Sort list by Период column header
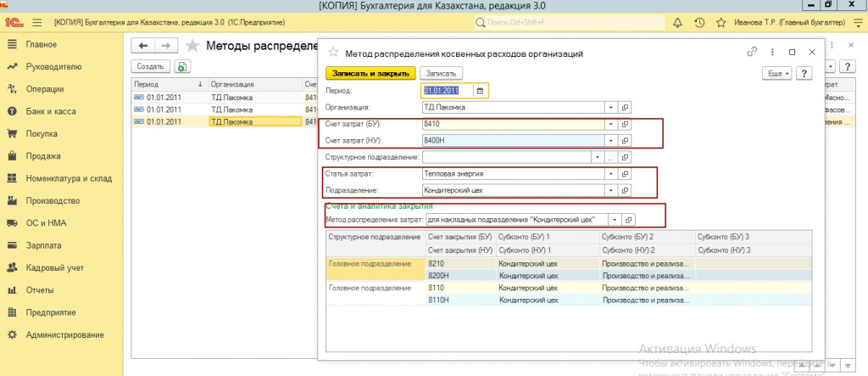This screenshot has height=376, width=868. pos(170,84)
